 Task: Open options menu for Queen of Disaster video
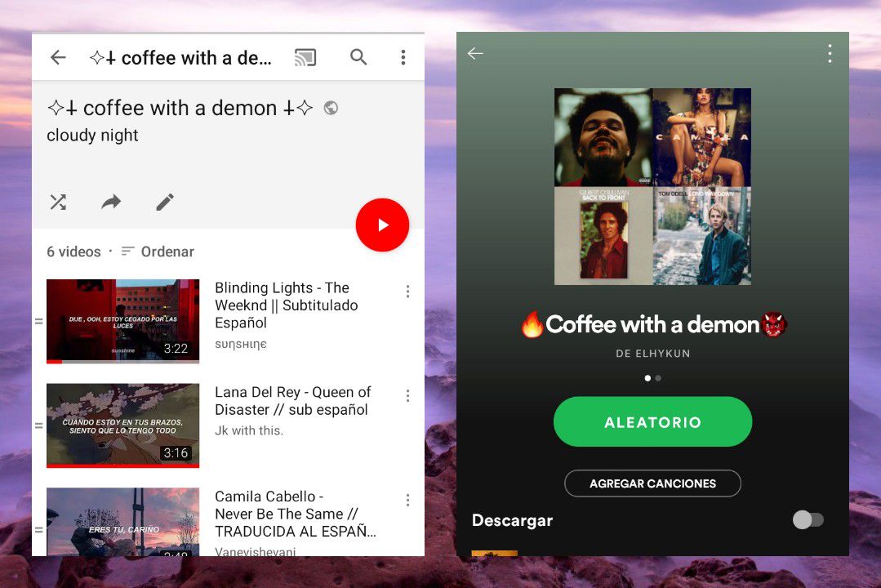click(407, 396)
